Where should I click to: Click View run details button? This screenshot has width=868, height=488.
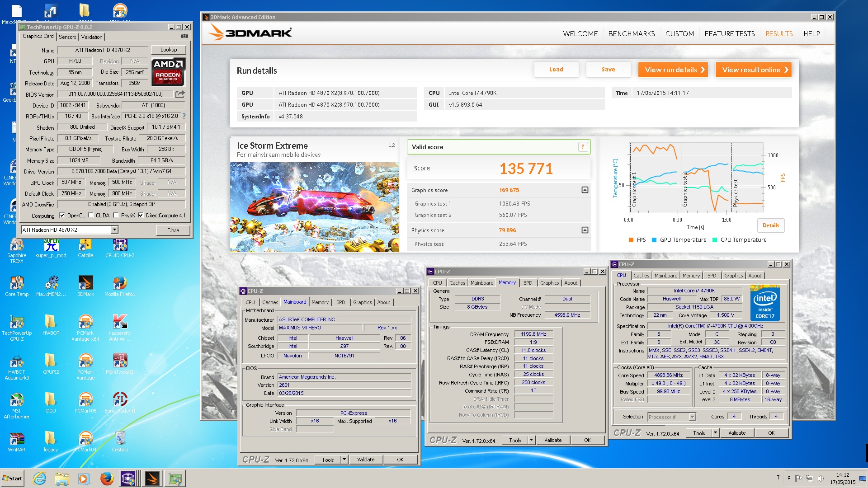coord(673,70)
